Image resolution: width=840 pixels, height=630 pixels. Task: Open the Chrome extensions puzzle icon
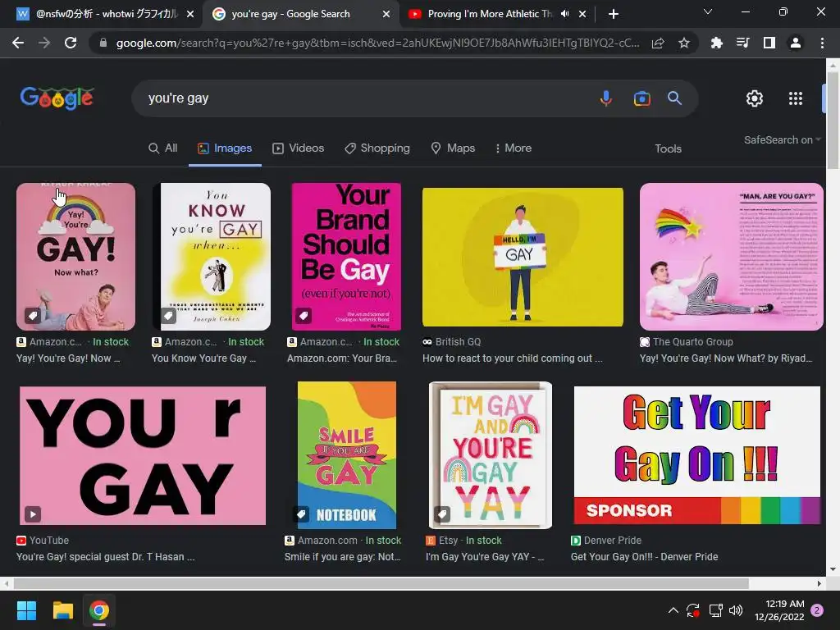[717, 43]
